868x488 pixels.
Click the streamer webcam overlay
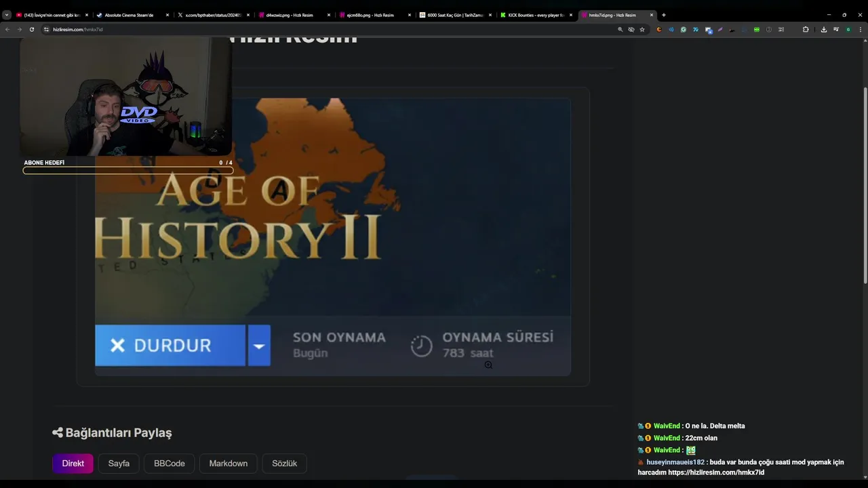coord(126,97)
